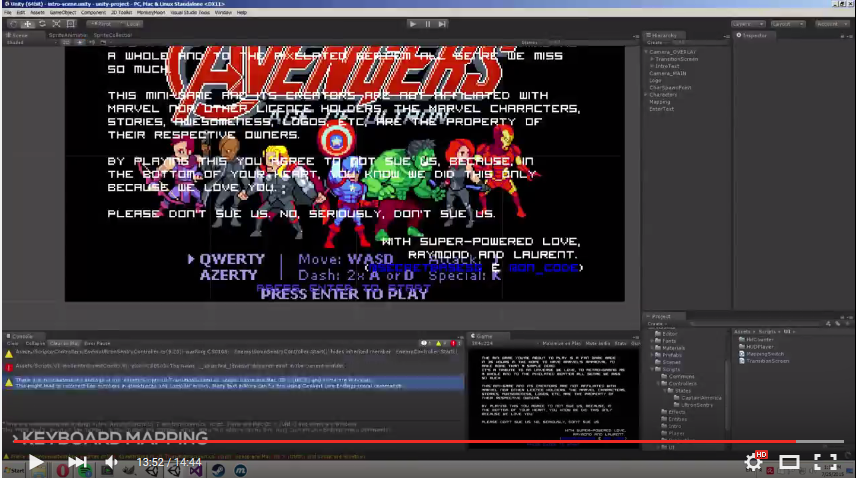The height and width of the screenshot is (478, 856).
Task: Open the Edit menu
Action: point(21,12)
